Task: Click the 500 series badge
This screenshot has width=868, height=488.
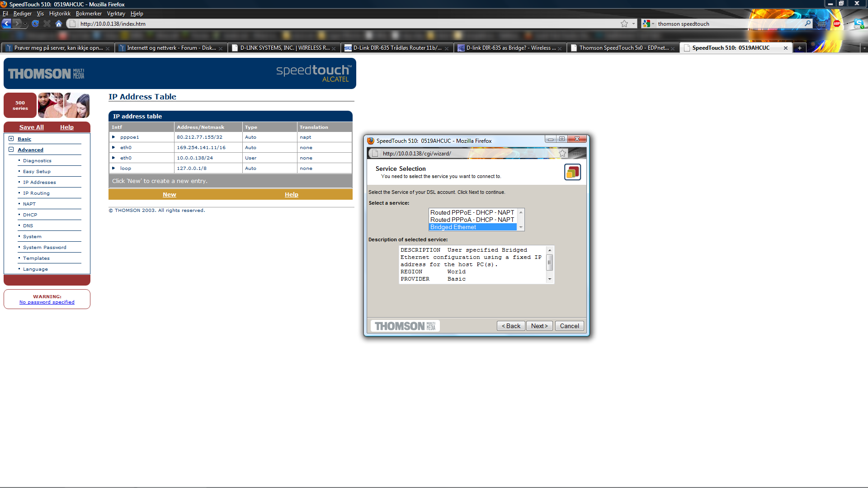Action: (x=20, y=105)
